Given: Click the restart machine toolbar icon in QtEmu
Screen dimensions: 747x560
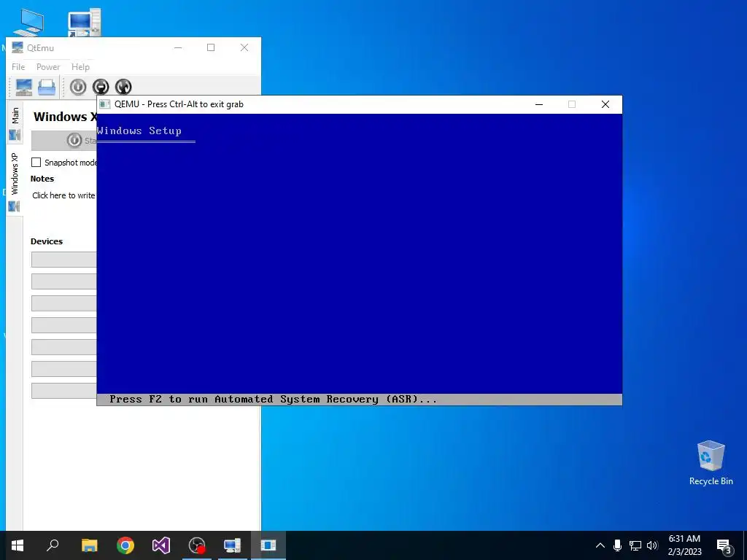Looking at the screenshot, I should 123,87.
